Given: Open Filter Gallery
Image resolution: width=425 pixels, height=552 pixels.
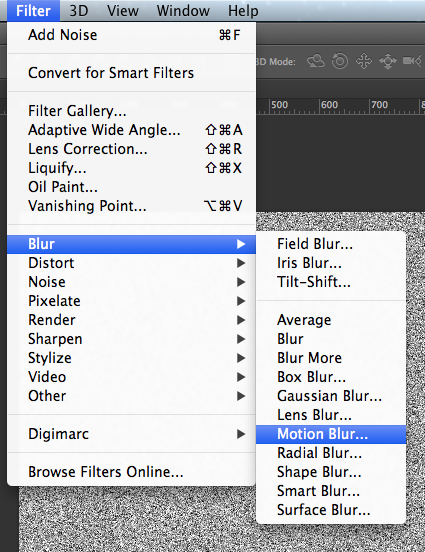Looking at the screenshot, I should [x=131, y=111].
